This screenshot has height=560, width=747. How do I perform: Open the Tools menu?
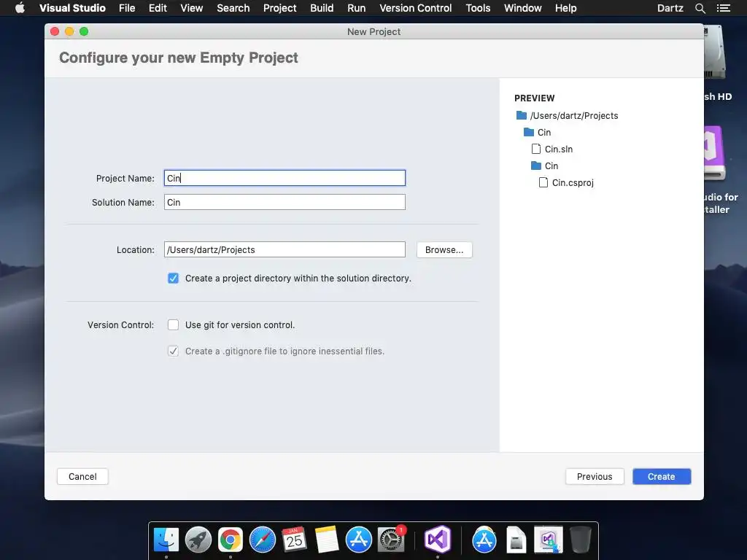478,8
